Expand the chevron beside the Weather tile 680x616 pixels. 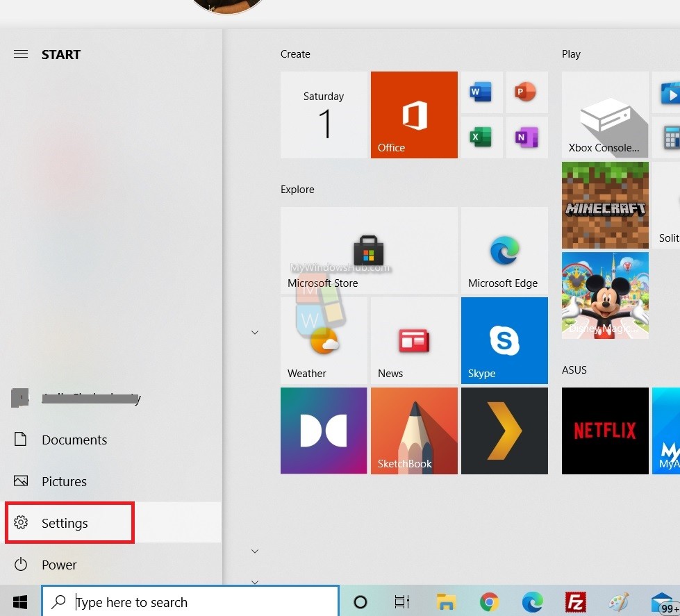pos(255,333)
